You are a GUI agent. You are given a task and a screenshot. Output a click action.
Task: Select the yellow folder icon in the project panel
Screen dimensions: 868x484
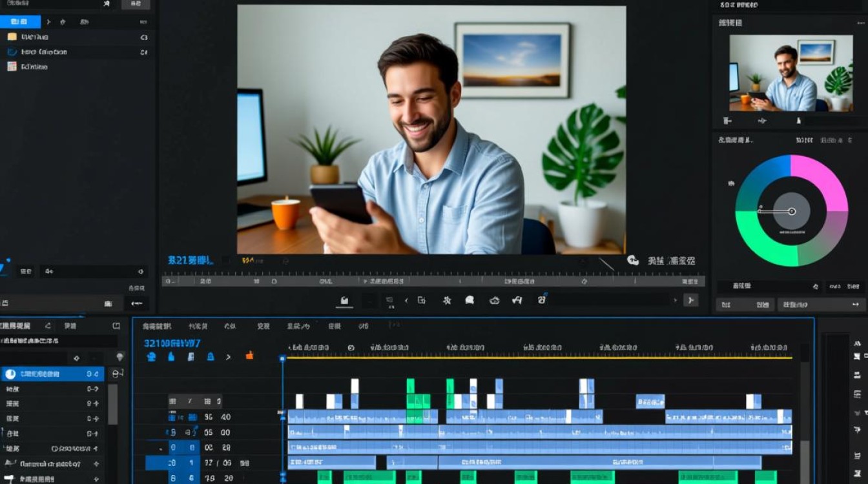12,37
